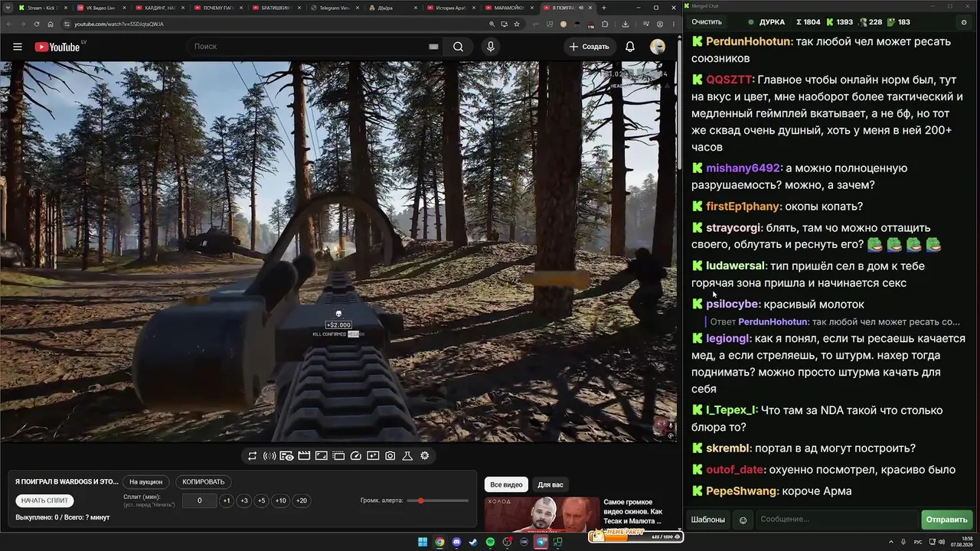Viewport: 980px width, 551px height.
Task: Open the РУС keyboard language switcher
Action: pos(918,543)
